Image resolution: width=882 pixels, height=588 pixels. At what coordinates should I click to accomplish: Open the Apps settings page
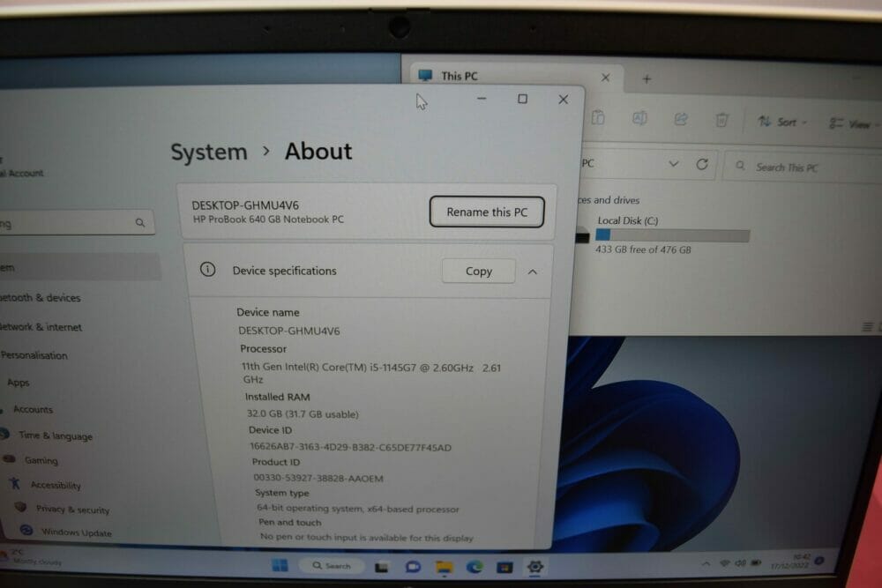pyautogui.click(x=18, y=383)
